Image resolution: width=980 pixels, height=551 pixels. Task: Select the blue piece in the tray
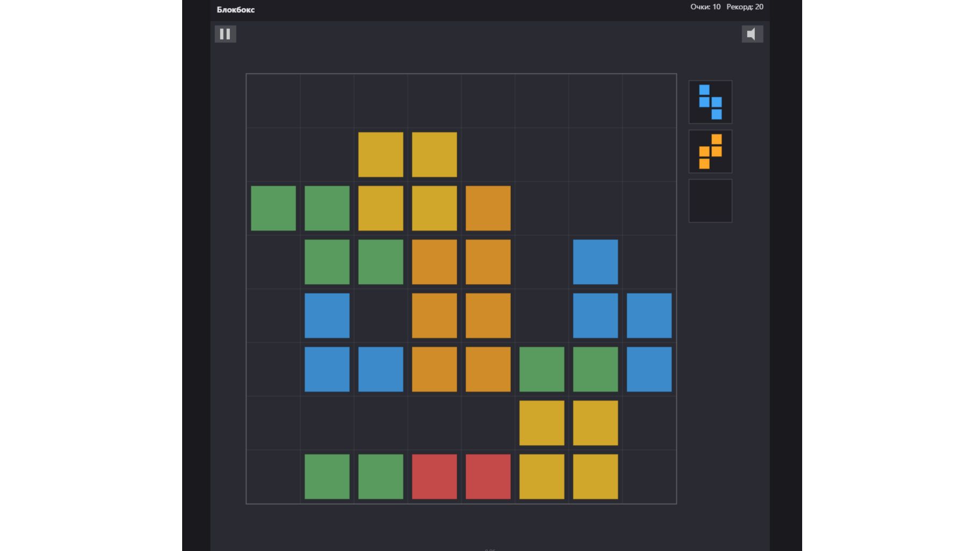(x=710, y=102)
